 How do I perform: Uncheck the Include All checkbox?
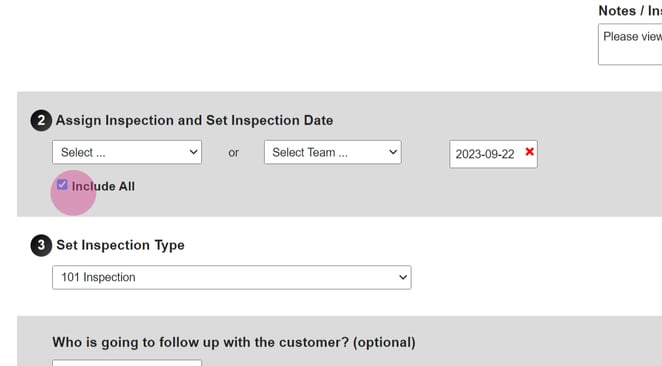(x=62, y=184)
